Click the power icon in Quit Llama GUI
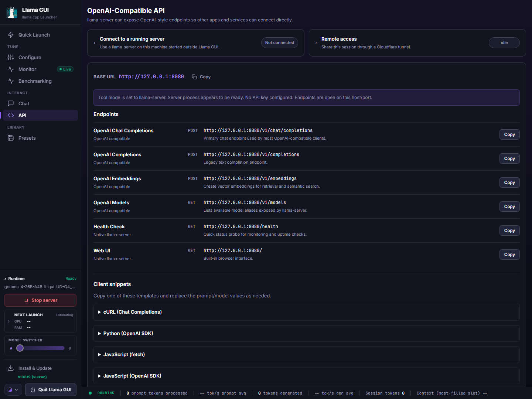Screen dimensions: 532x399 (33, 390)
